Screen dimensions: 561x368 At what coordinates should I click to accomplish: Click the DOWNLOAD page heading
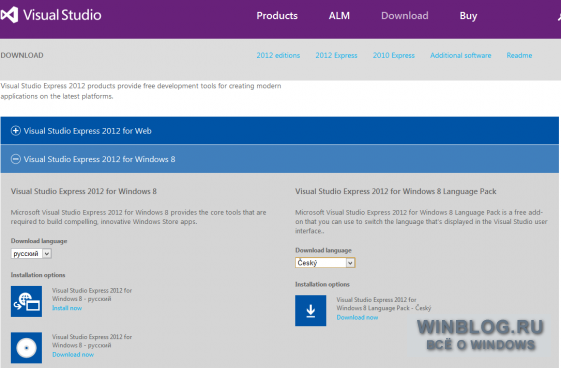[x=22, y=55]
